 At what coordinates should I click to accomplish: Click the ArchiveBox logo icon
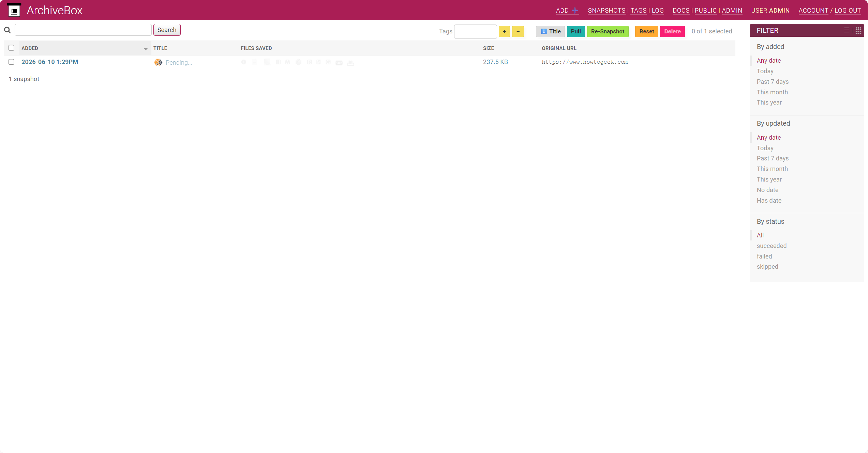(x=14, y=10)
